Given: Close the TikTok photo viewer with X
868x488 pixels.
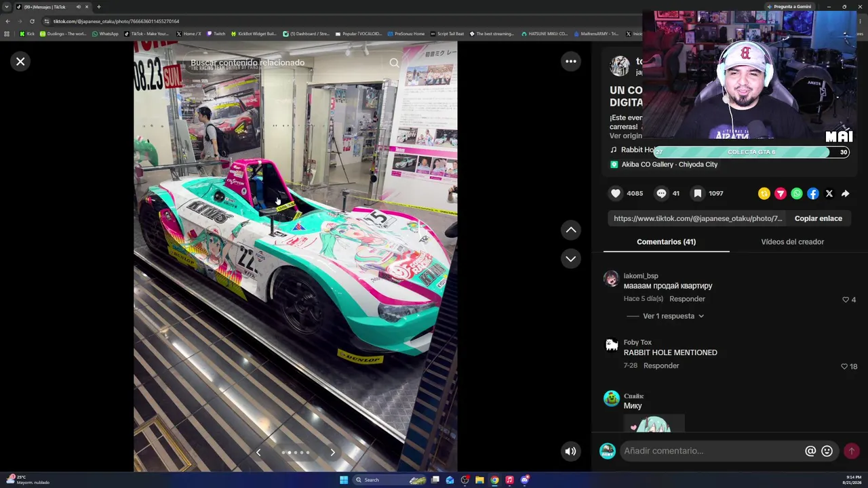Looking at the screenshot, I should coord(20,62).
